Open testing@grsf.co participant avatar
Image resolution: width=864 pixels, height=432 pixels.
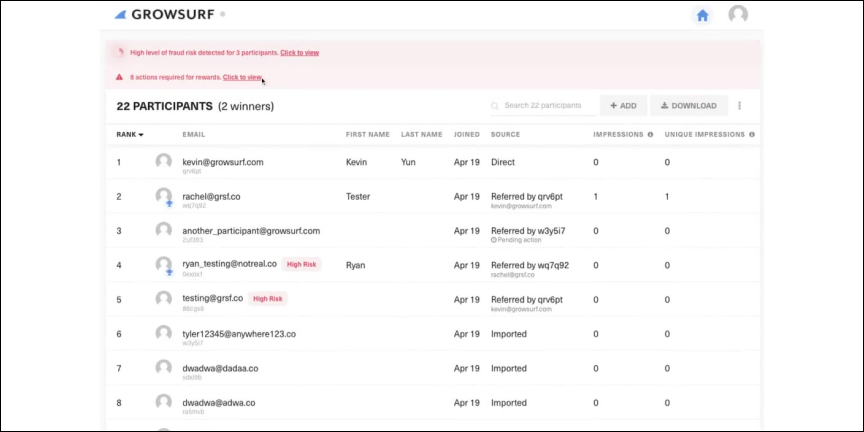(x=163, y=299)
